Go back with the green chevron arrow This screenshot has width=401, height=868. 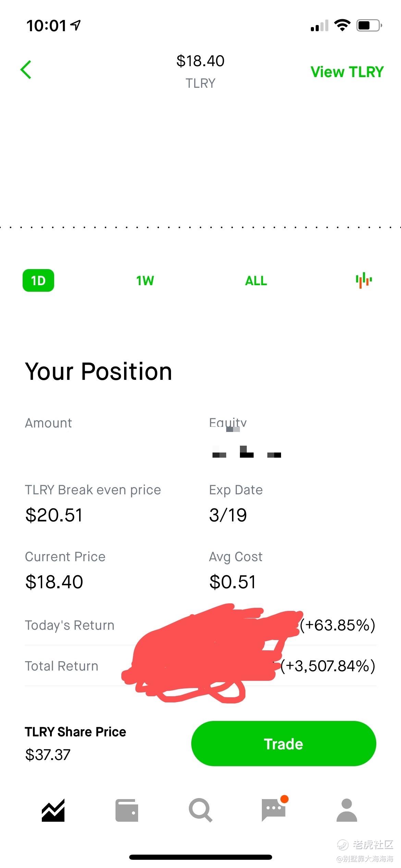click(26, 70)
